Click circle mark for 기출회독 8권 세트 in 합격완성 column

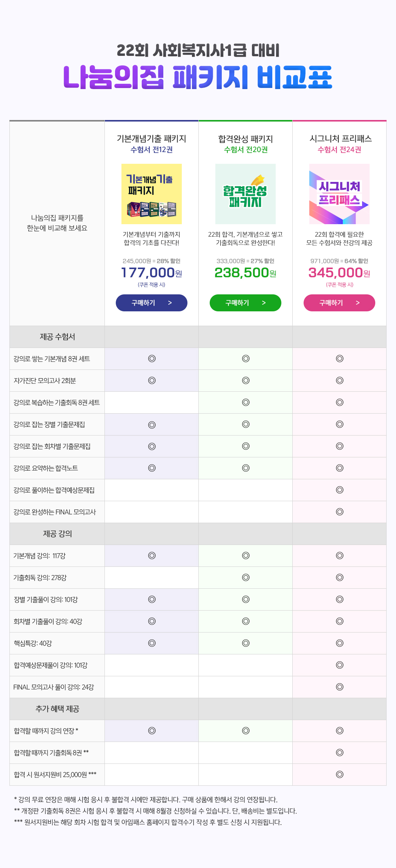click(x=246, y=402)
